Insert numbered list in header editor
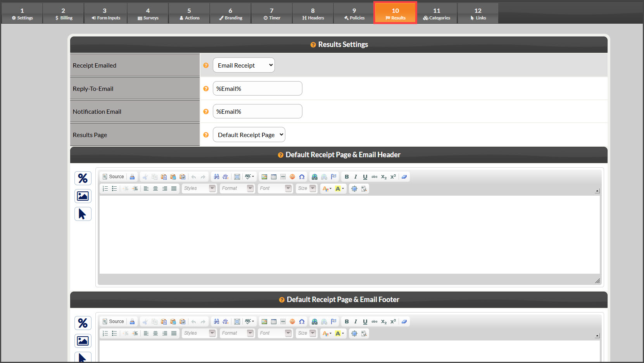The height and width of the screenshot is (363, 644). tap(105, 188)
